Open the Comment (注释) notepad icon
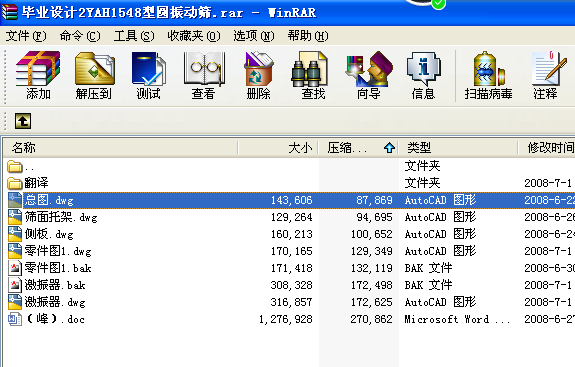 549,69
